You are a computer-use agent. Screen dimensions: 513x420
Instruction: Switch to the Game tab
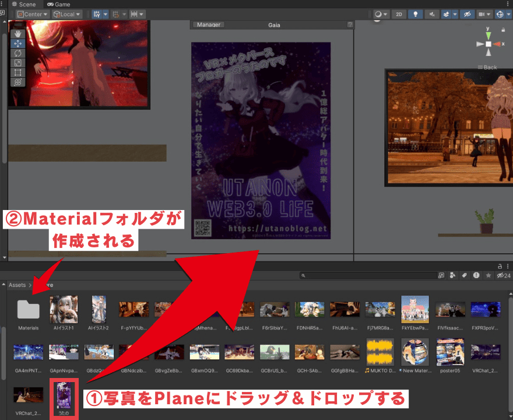tap(59, 4)
